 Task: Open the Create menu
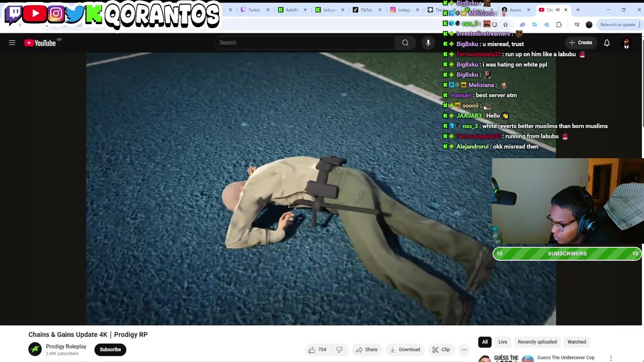tap(580, 43)
